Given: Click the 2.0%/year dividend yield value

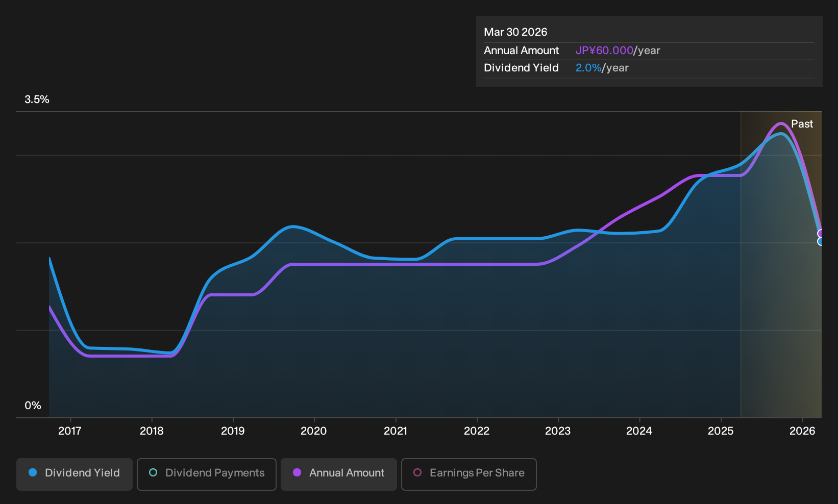Looking at the screenshot, I should [602, 68].
